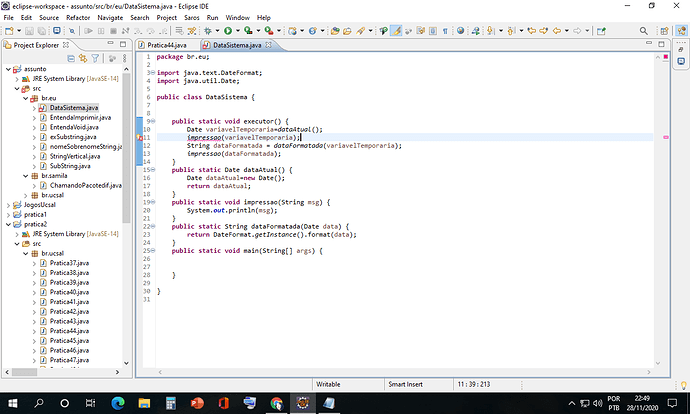Click the New Java Class icon
Screen dimensions: 690x414
tap(312, 31)
